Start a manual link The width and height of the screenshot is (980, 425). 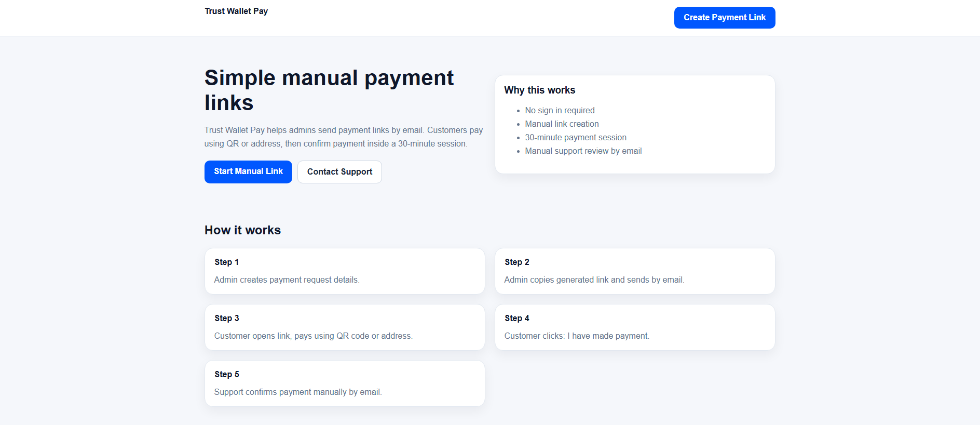[248, 171]
